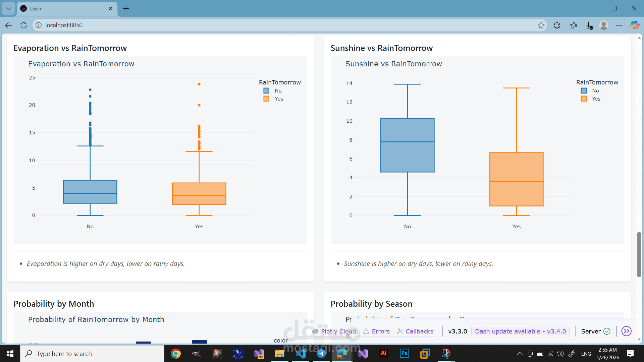The height and width of the screenshot is (362, 644).
Task: Open browser settings and more menu
Action: pos(619,25)
